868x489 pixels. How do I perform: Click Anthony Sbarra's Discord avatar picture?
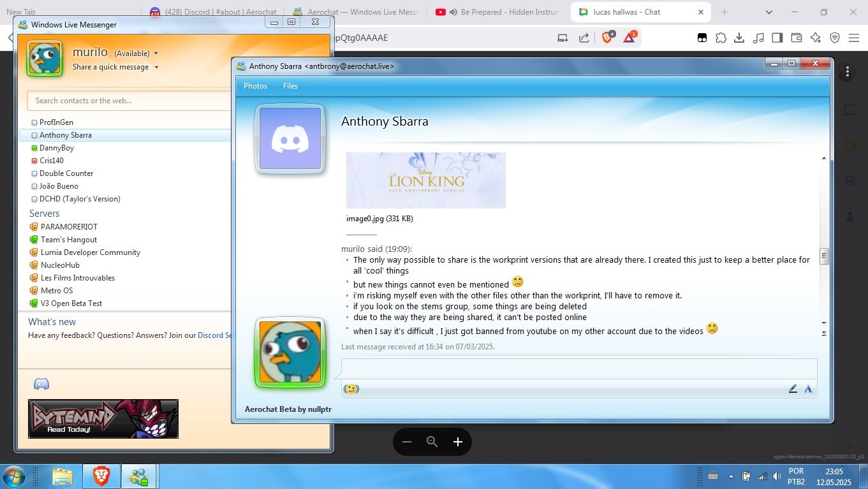tap(290, 138)
